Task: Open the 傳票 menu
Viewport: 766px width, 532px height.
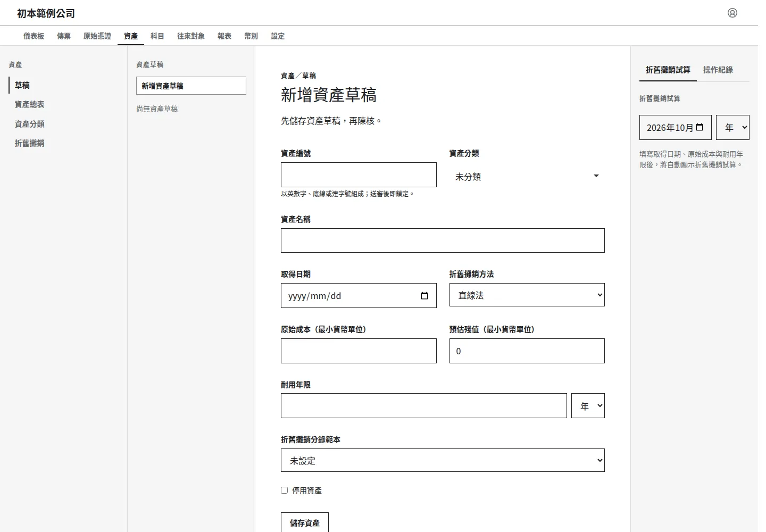Action: (64, 36)
